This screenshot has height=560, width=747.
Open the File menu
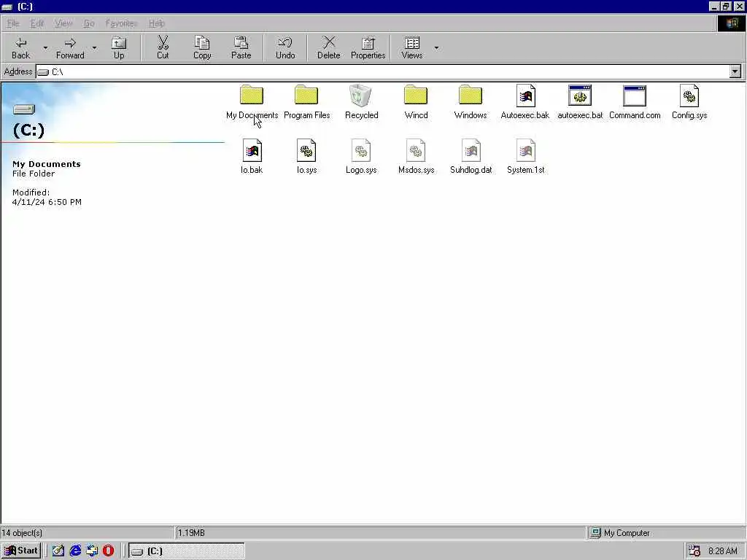(x=13, y=23)
